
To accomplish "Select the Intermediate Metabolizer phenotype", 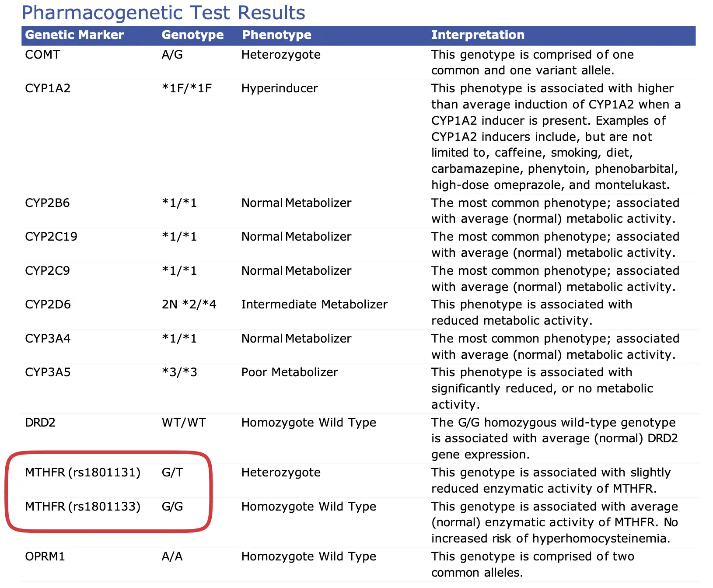I will 314,304.
